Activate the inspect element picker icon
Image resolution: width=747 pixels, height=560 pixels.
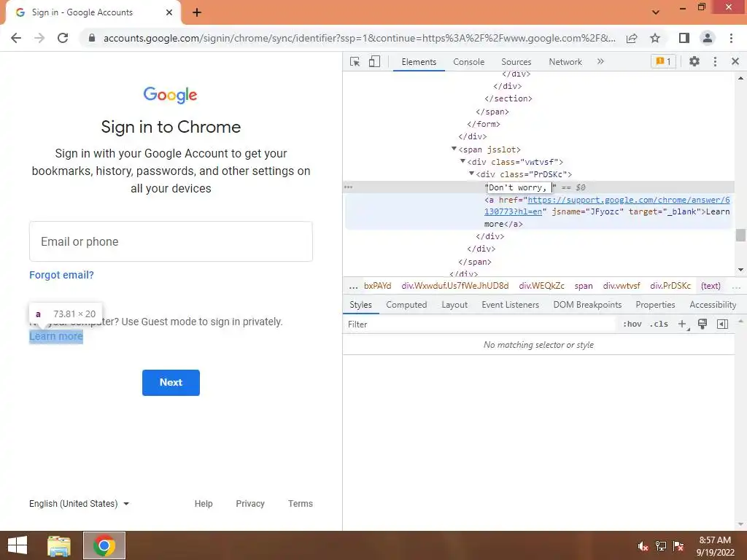click(355, 61)
